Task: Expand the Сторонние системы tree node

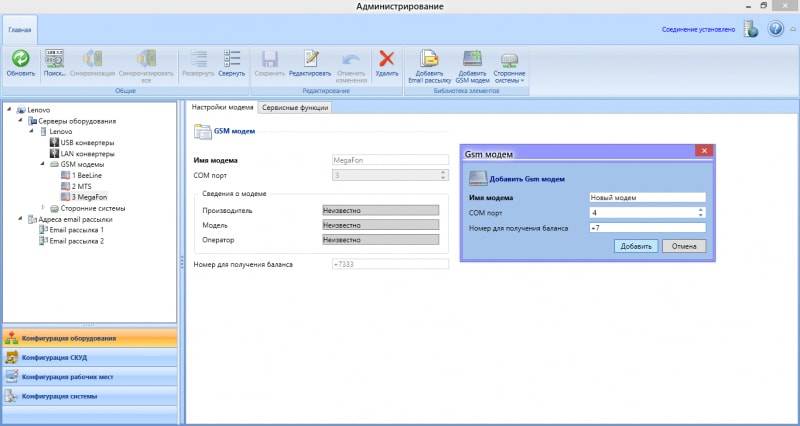Action: pyautogui.click(x=42, y=208)
